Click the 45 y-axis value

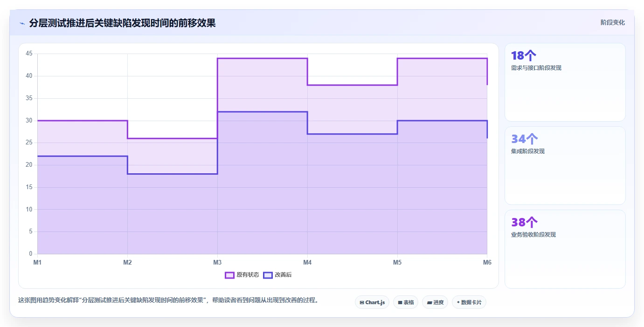[29, 54]
